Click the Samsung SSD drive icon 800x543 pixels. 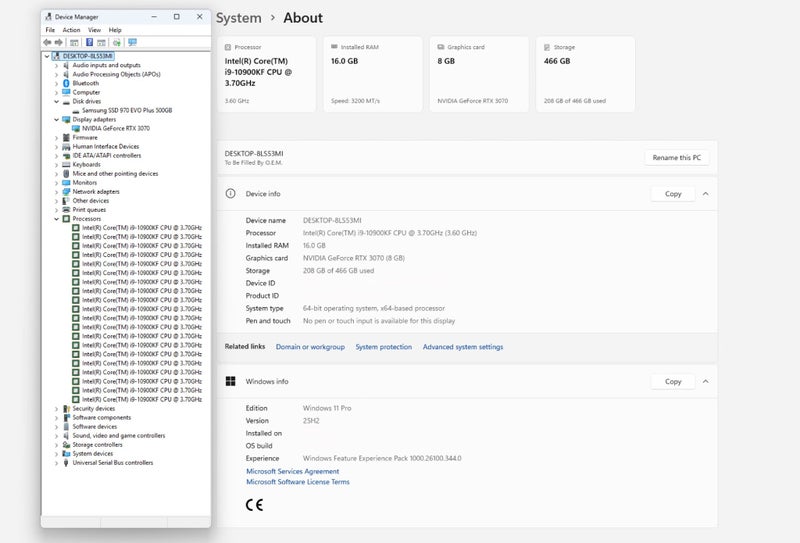click(x=76, y=111)
